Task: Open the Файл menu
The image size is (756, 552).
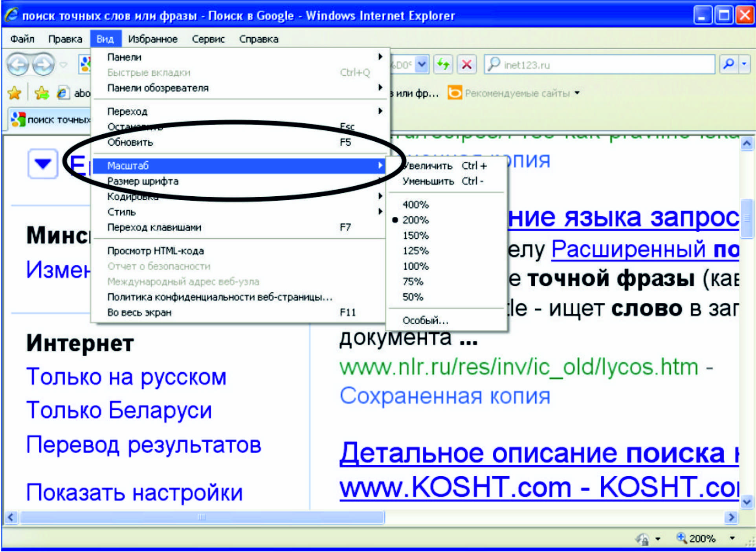Action: tap(22, 39)
